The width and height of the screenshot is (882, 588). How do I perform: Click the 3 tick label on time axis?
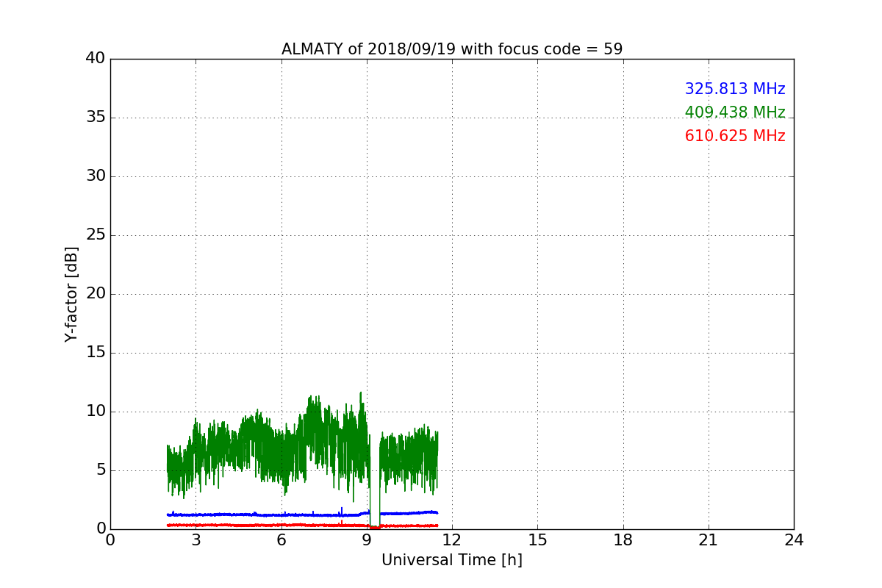(196, 540)
